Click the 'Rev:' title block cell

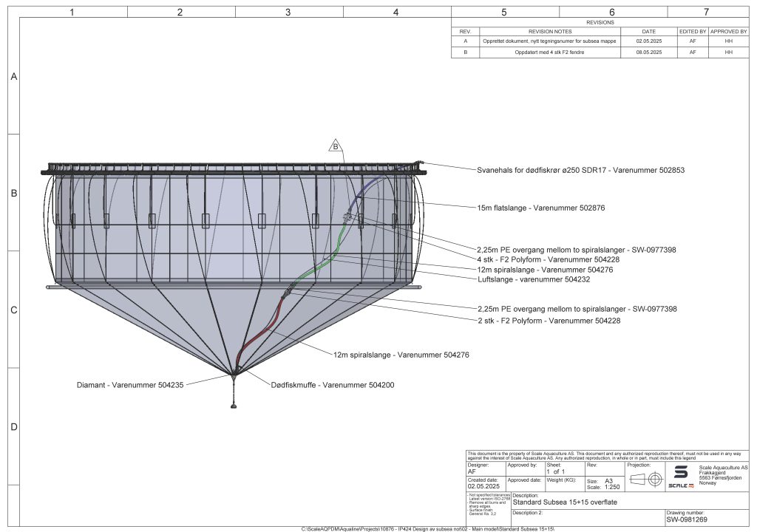605,468
